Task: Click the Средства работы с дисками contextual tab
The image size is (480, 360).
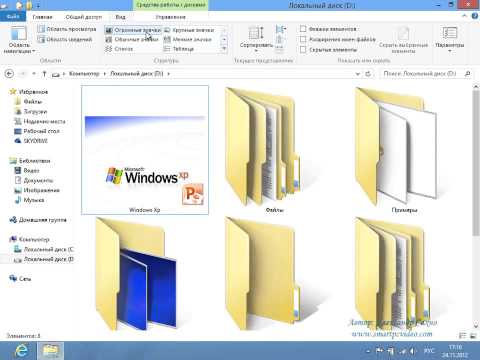Action: point(171,5)
